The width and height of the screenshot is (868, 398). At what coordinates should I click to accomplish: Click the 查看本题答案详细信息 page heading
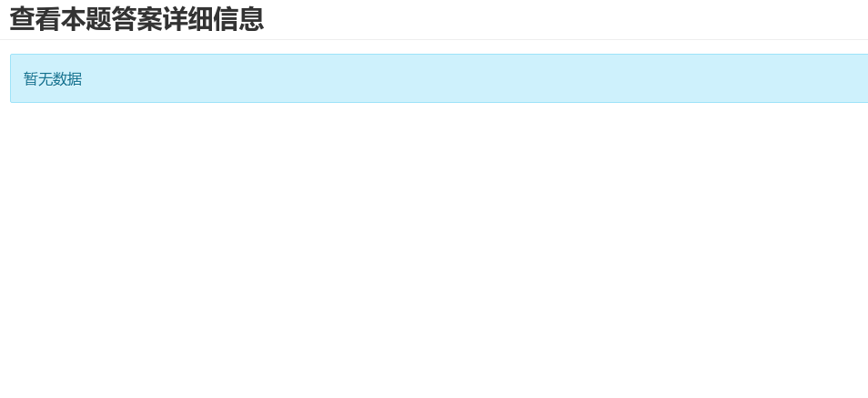click(136, 19)
